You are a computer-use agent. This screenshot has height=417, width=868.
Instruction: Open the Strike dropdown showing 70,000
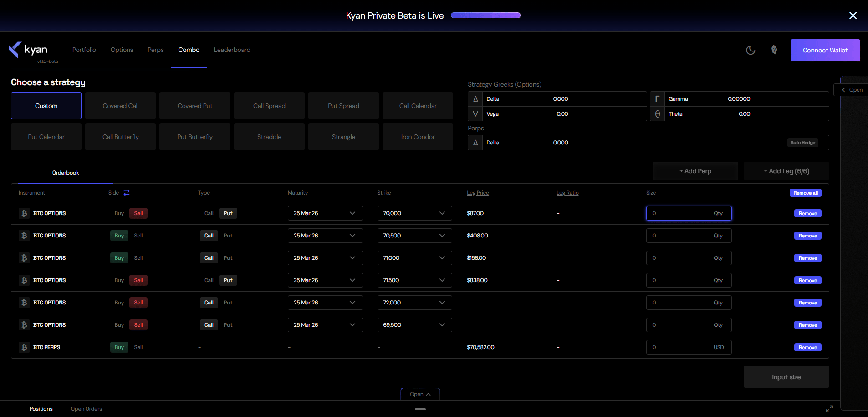[x=415, y=213]
